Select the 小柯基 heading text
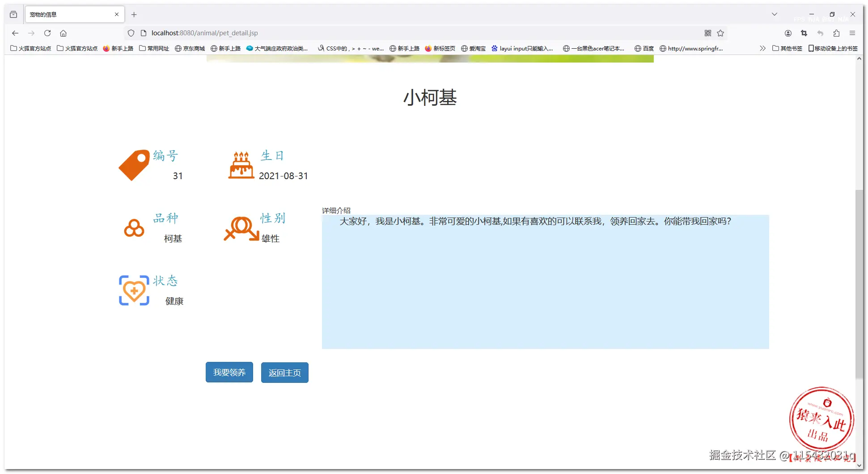This screenshot has width=868, height=474. point(430,97)
